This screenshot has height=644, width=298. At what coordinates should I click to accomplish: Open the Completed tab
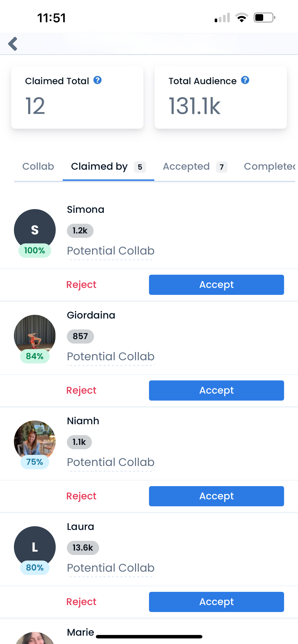coord(269,166)
